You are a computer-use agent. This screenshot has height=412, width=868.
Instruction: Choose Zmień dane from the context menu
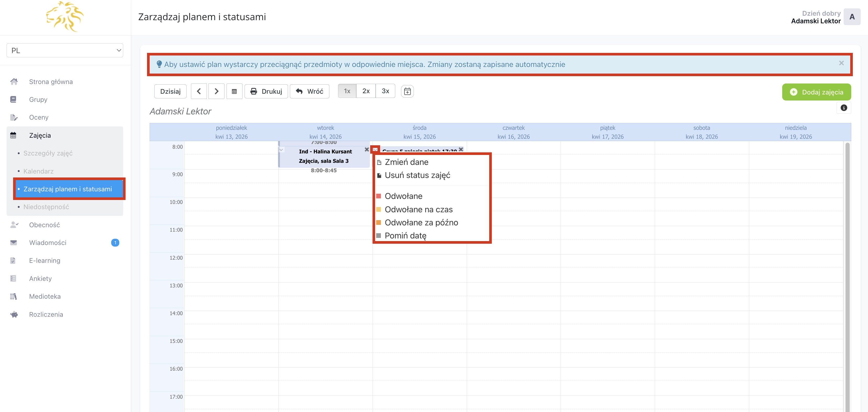pos(406,162)
